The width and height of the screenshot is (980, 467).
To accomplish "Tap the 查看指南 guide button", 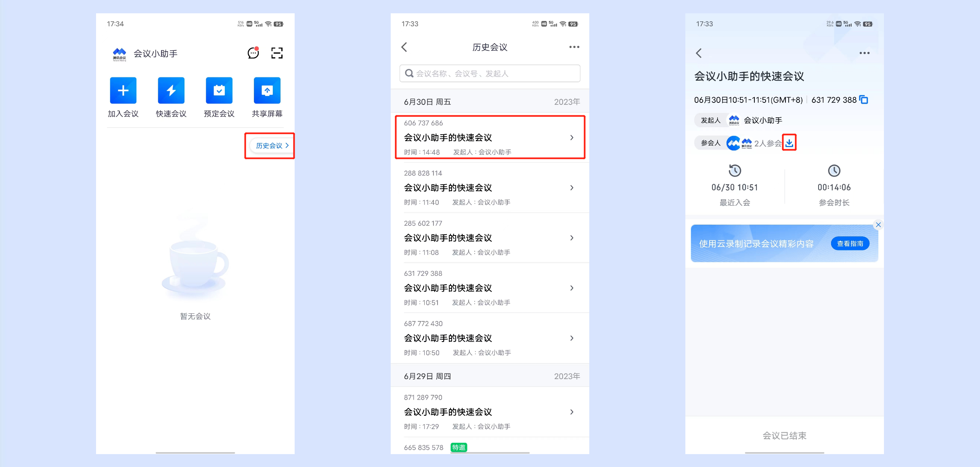I will (850, 244).
